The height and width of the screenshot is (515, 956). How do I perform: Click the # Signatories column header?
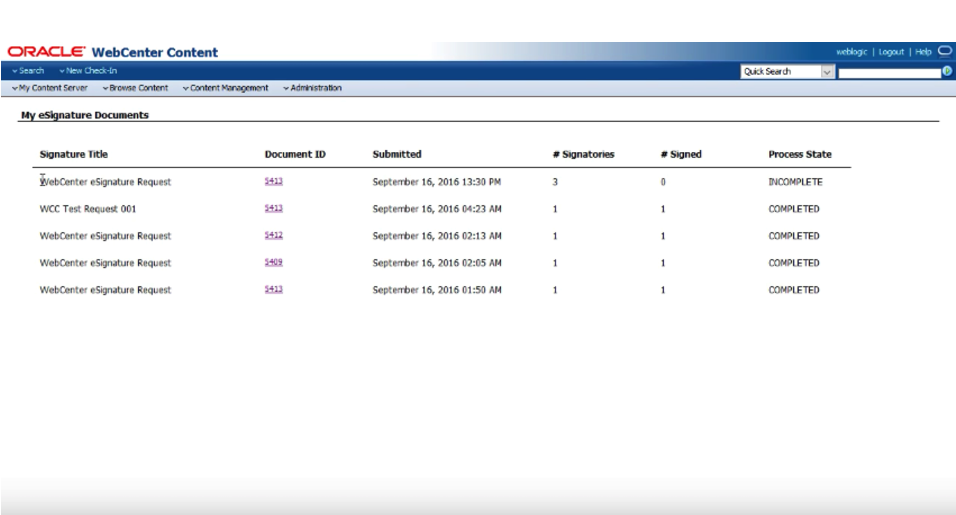tap(583, 154)
